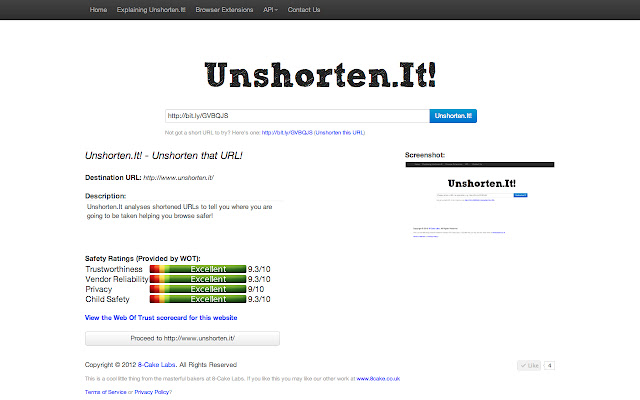The width and height of the screenshot is (640, 400).
Task: Open Explaining Unshorten.It! page
Action: tap(151, 10)
